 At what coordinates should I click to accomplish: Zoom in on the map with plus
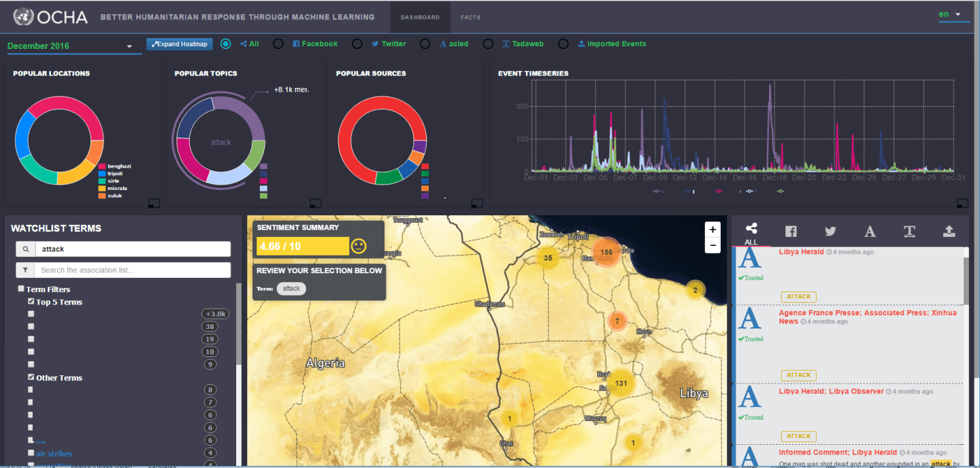click(713, 230)
